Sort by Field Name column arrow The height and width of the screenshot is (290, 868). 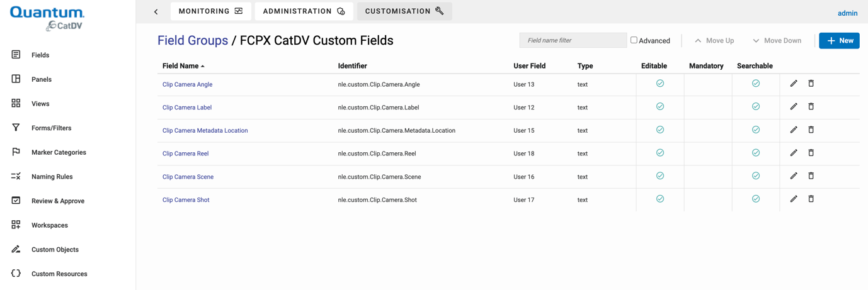click(x=202, y=66)
